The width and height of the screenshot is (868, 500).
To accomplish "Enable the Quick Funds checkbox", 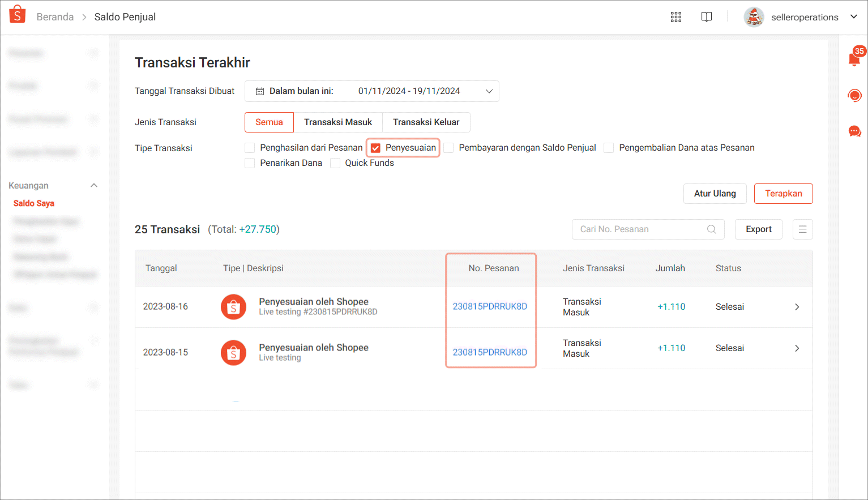I will click(335, 163).
